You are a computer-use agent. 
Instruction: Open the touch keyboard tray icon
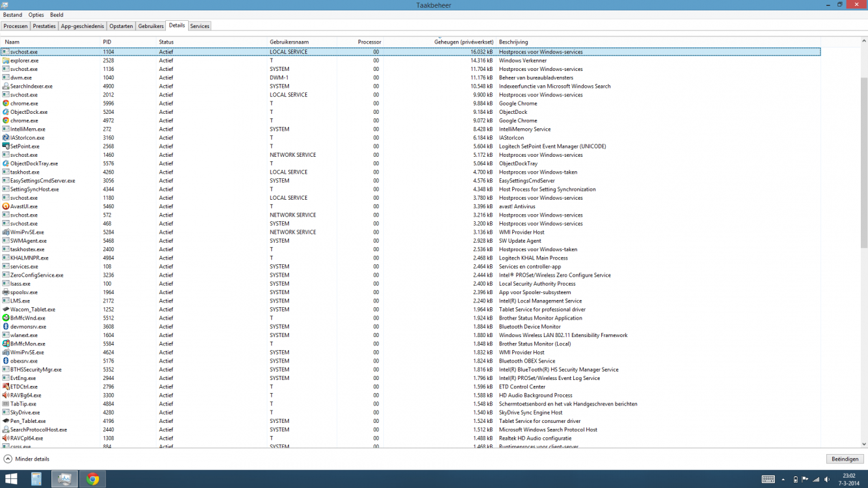click(768, 480)
